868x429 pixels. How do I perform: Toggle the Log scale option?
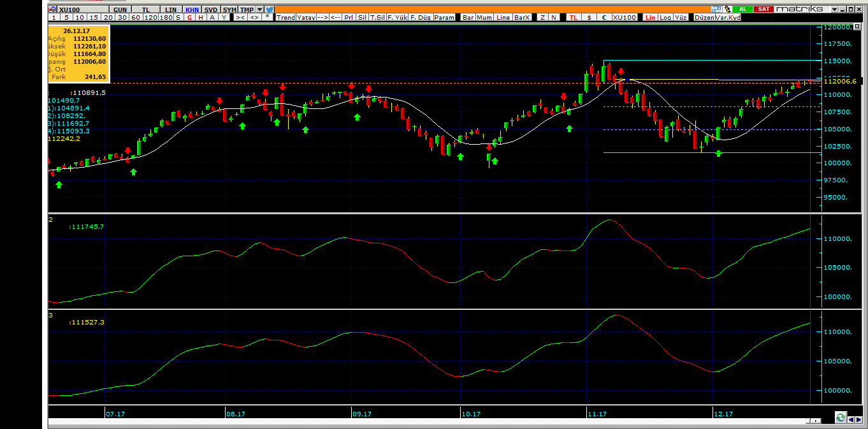[665, 17]
